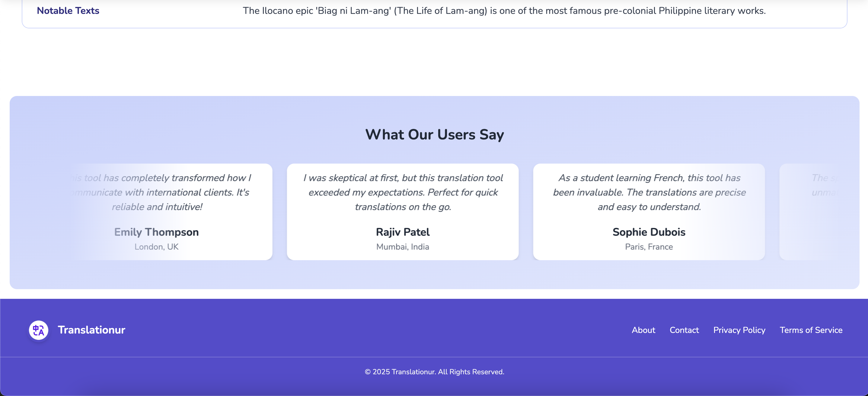Open the Privacy Policy link

click(x=739, y=330)
